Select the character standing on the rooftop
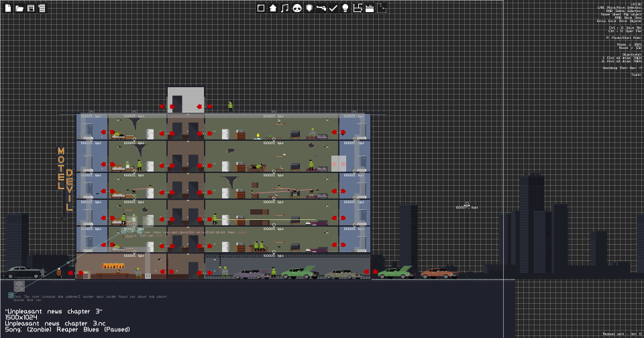 pyautogui.click(x=230, y=106)
